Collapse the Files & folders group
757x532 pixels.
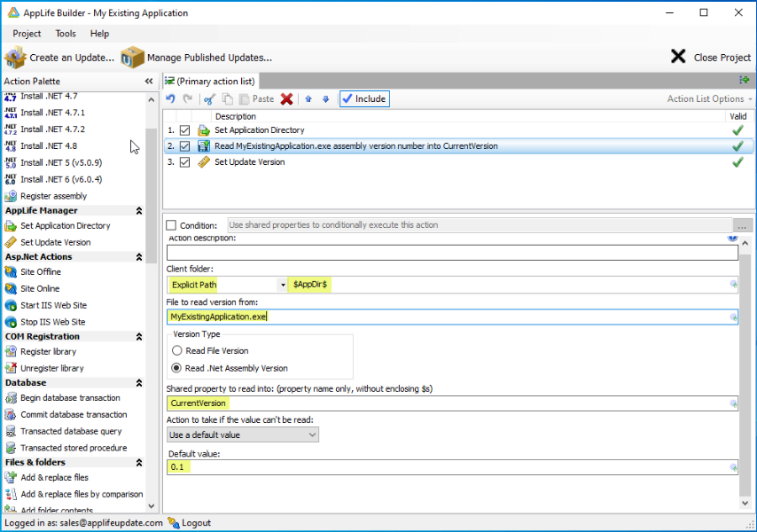[139, 463]
